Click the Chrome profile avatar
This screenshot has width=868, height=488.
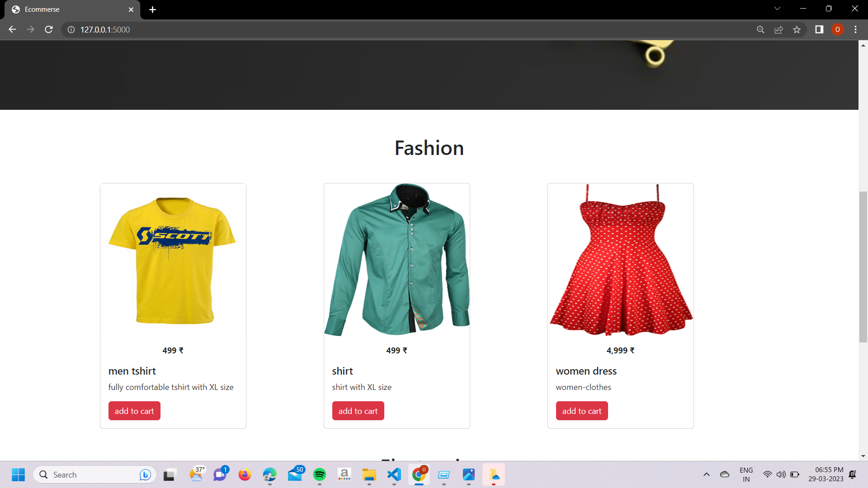(x=838, y=29)
